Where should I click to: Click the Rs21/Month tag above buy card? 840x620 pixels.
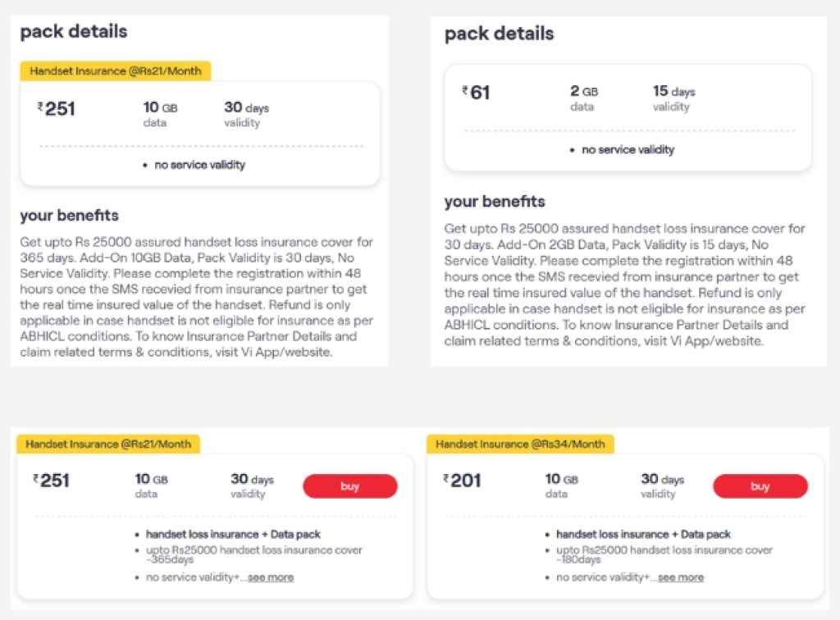pos(108,444)
